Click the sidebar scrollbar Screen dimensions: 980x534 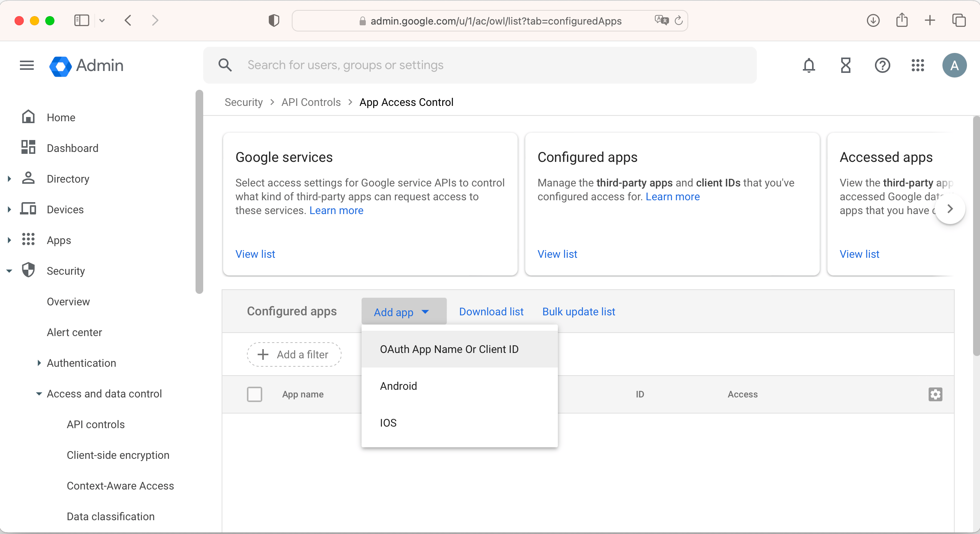199,192
